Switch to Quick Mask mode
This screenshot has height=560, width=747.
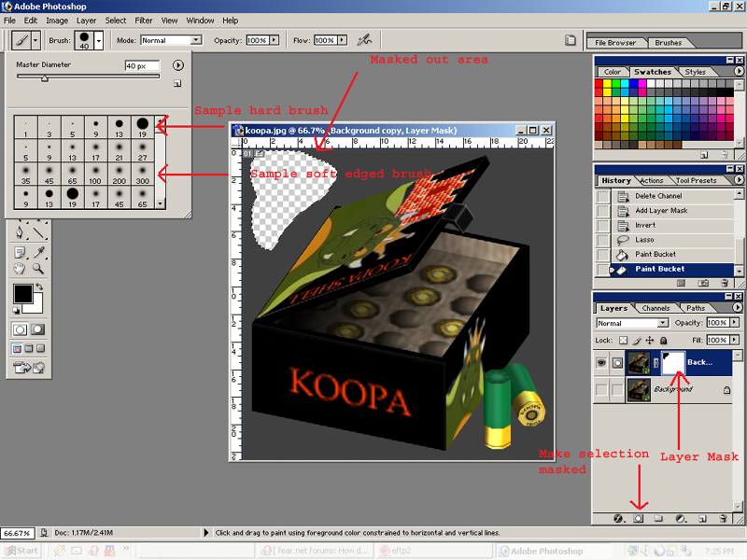pyautogui.click(x=38, y=329)
